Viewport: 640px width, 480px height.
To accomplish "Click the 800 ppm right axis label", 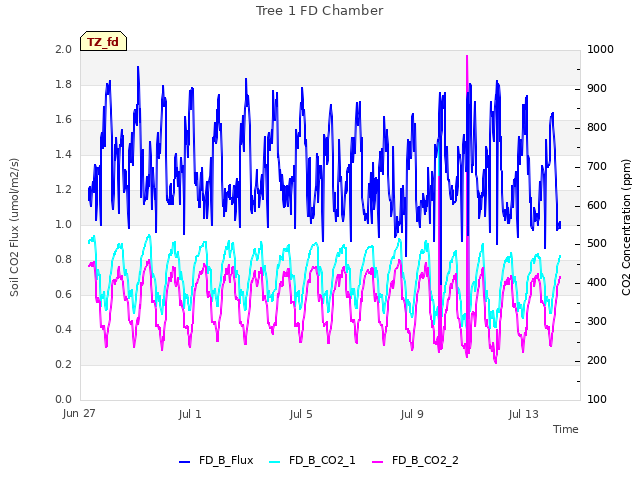I will coord(597,127).
